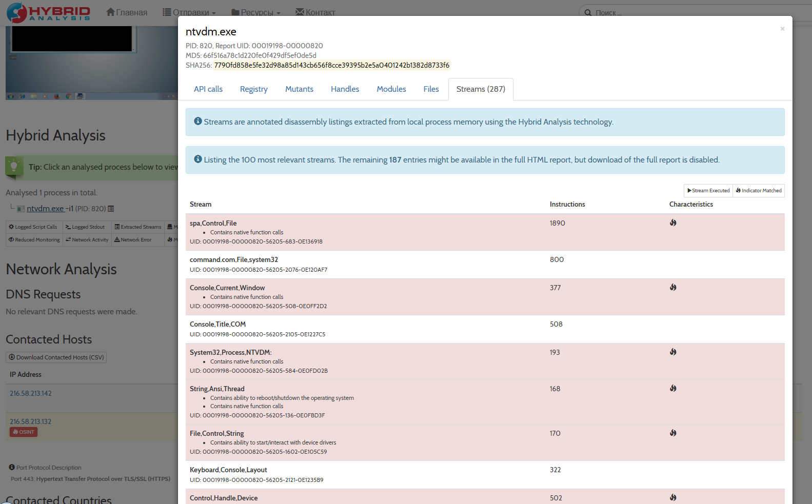Viewport: 812px width, 504px height.
Task: Focus the Поиск search field
Action: (695, 12)
